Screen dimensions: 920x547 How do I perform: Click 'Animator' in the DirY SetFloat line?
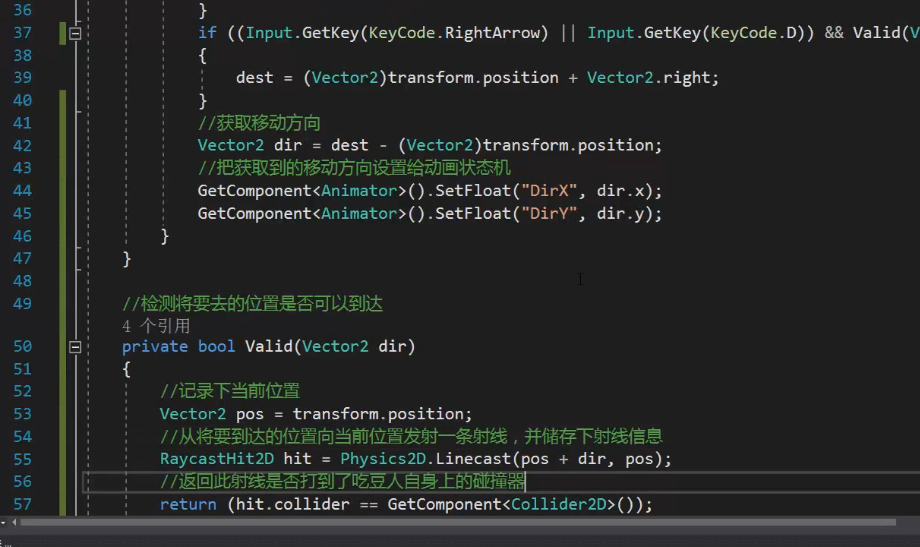point(359,214)
